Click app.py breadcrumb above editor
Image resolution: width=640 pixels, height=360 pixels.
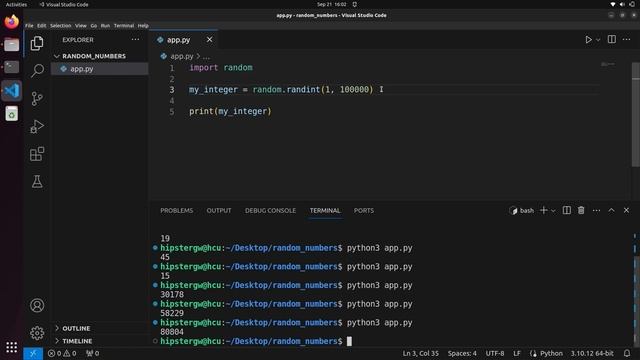click(x=182, y=56)
